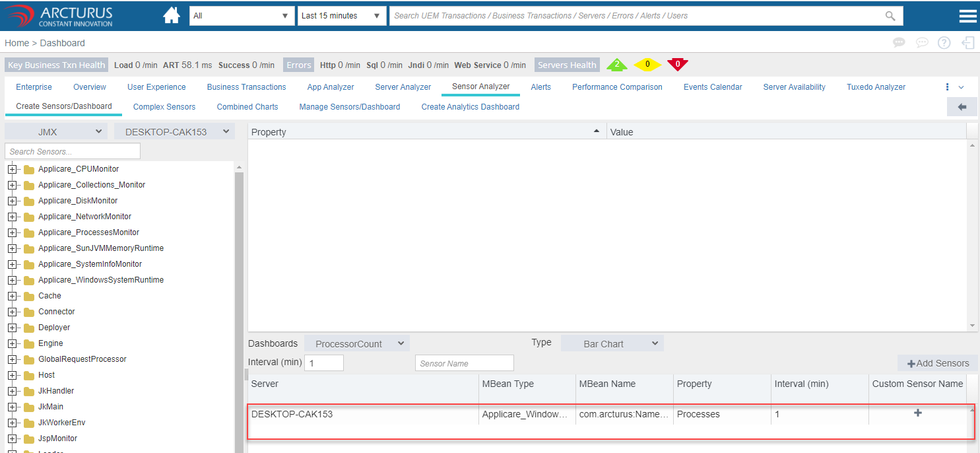Click the Add Sensors button
This screenshot has height=453, width=980.
click(x=938, y=363)
